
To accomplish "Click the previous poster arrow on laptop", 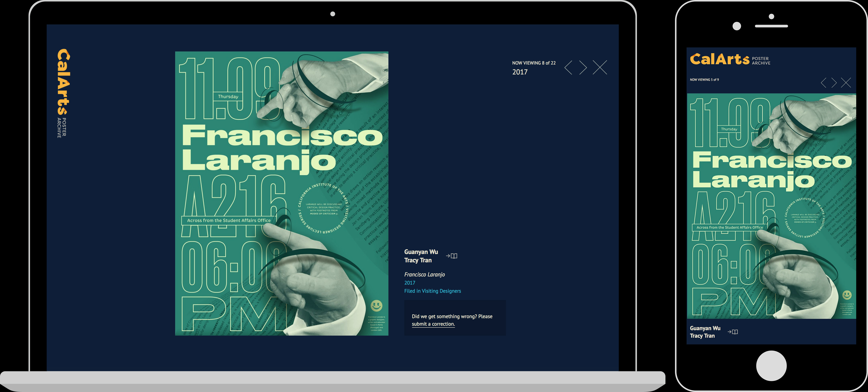I will pyautogui.click(x=568, y=67).
